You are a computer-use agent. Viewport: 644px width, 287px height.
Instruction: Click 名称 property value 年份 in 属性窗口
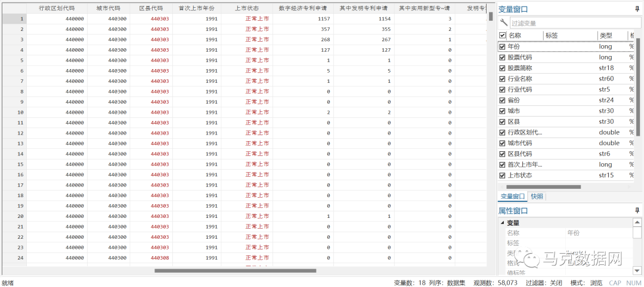click(574, 233)
